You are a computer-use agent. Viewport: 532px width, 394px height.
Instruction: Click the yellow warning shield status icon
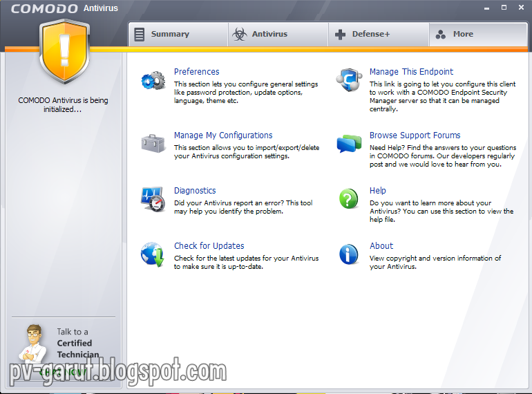click(64, 51)
